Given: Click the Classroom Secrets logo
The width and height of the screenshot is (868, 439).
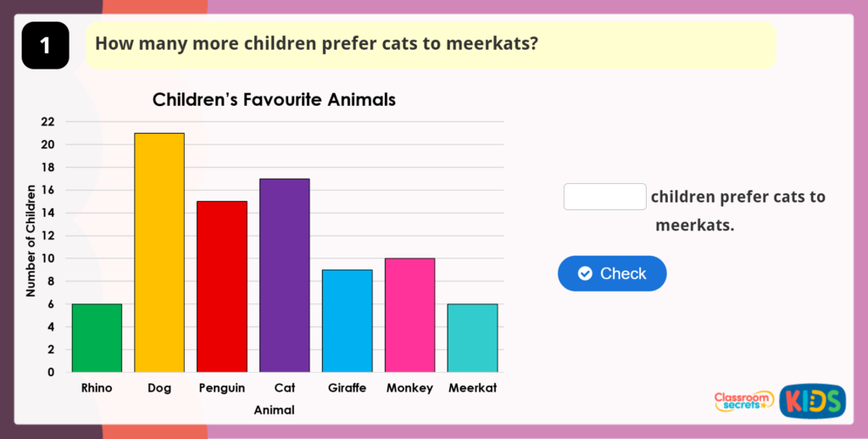Looking at the screenshot, I should point(743,401).
